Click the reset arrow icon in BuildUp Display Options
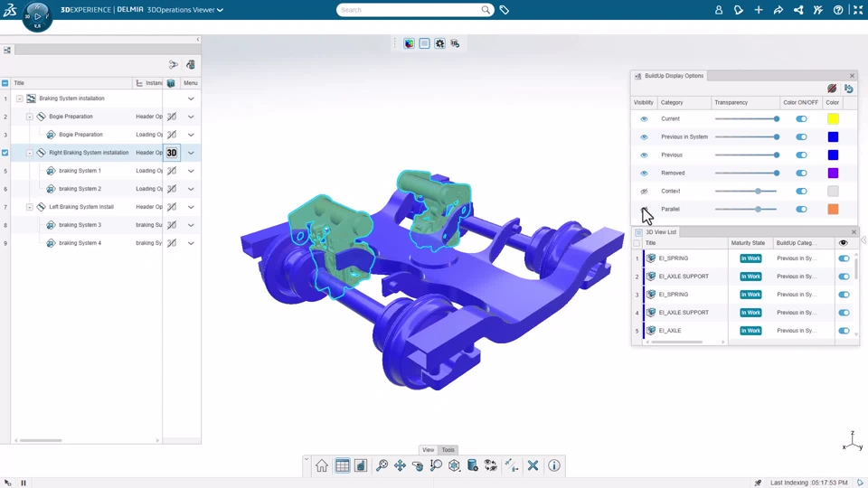 849,89
